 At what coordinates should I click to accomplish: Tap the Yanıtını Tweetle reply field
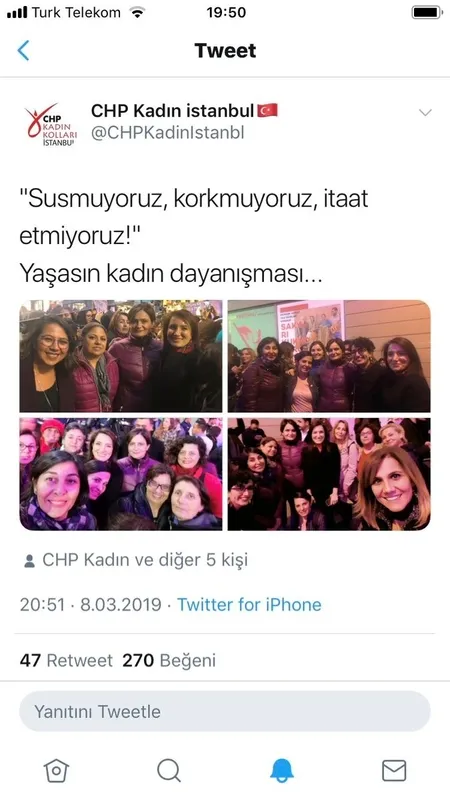pyautogui.click(x=224, y=711)
